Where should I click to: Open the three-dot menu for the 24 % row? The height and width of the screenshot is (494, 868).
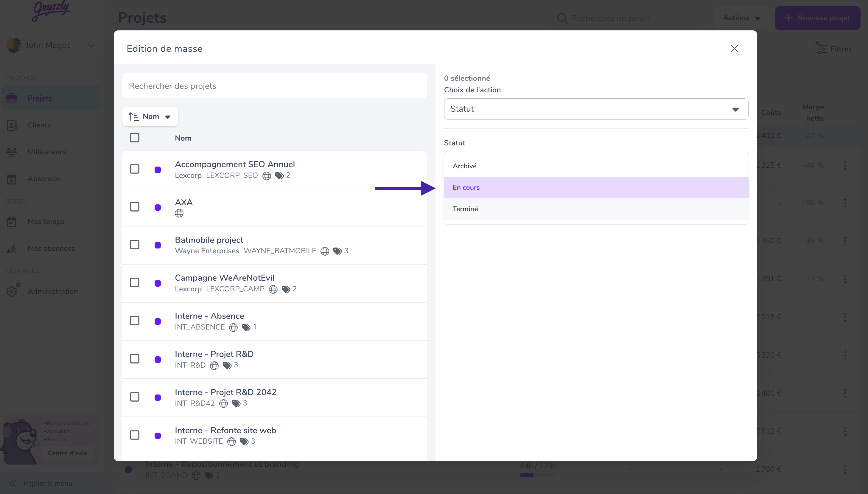click(x=845, y=279)
